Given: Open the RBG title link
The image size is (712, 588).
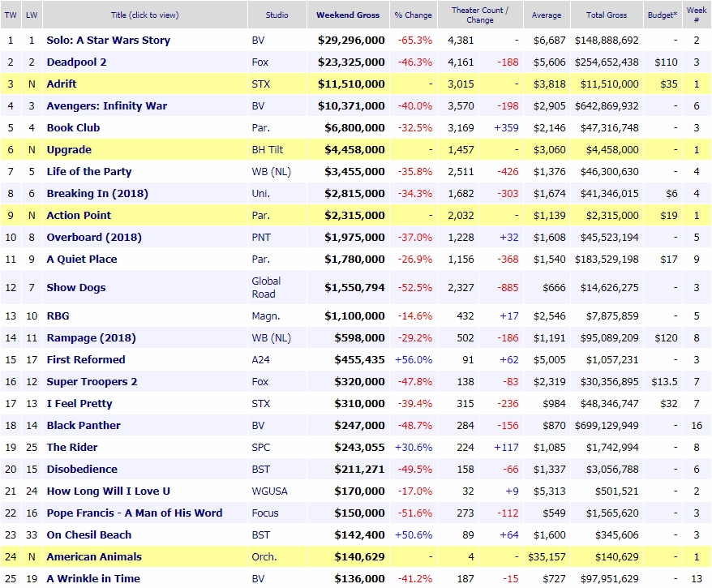Looking at the screenshot, I should 58,316.
